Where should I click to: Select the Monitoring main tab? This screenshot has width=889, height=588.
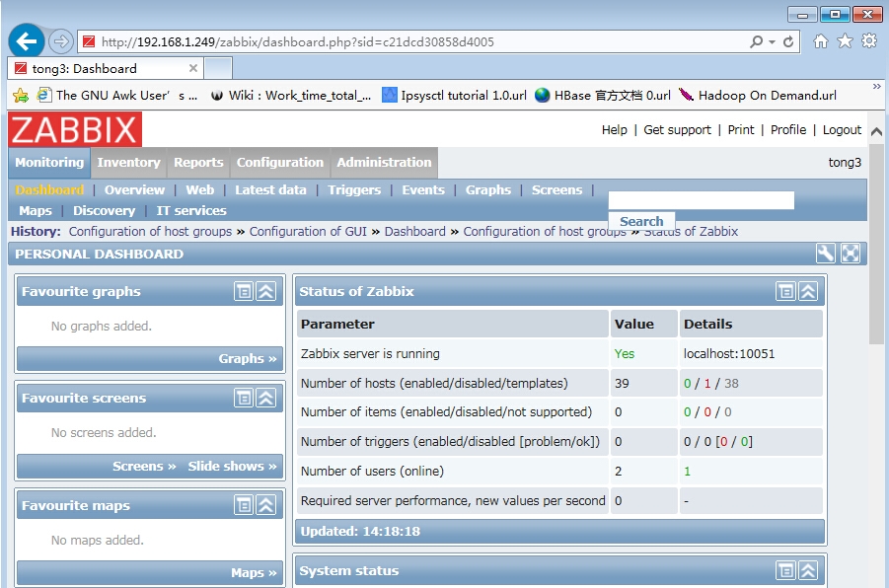[x=49, y=163]
